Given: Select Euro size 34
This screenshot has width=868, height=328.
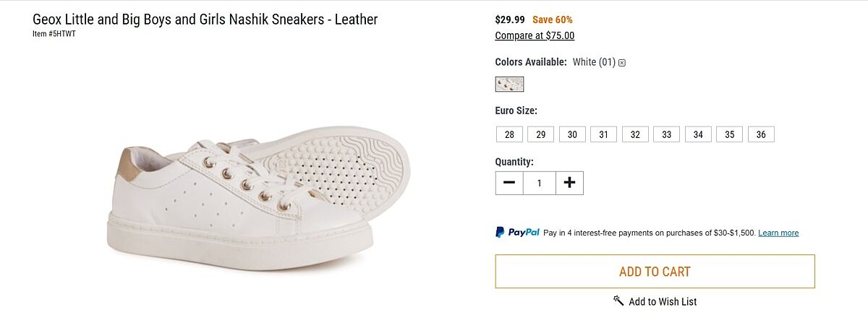Looking at the screenshot, I should [698, 134].
